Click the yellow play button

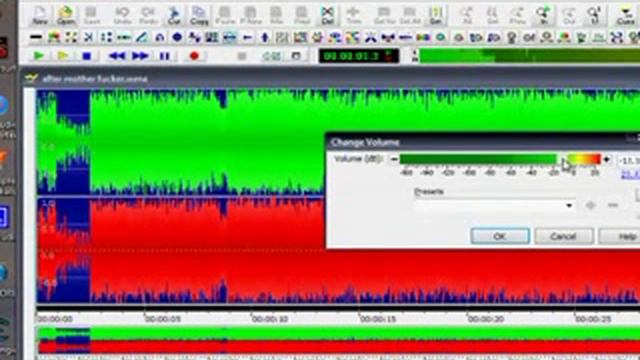tap(63, 56)
